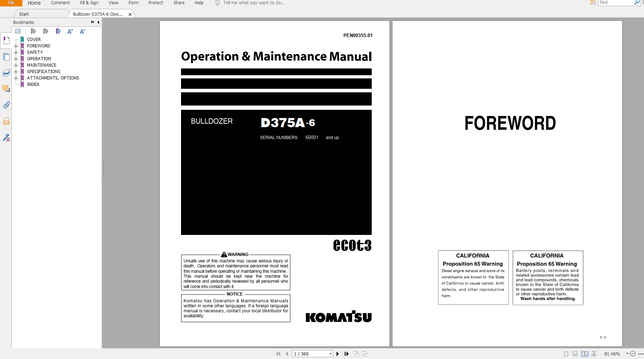The height and width of the screenshot is (359, 644).
Task: Expand the SAFETY bookmark
Action: click(16, 52)
